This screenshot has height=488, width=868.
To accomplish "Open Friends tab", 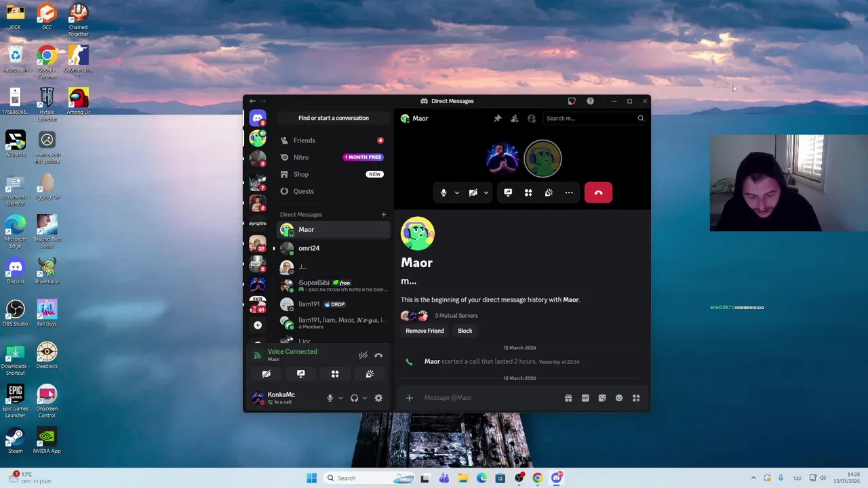I will click(333, 140).
